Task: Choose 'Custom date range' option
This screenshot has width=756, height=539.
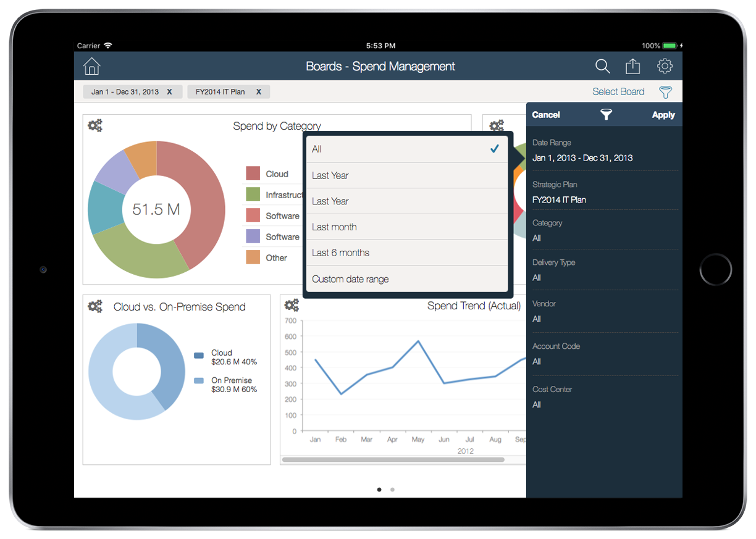Action: (407, 279)
